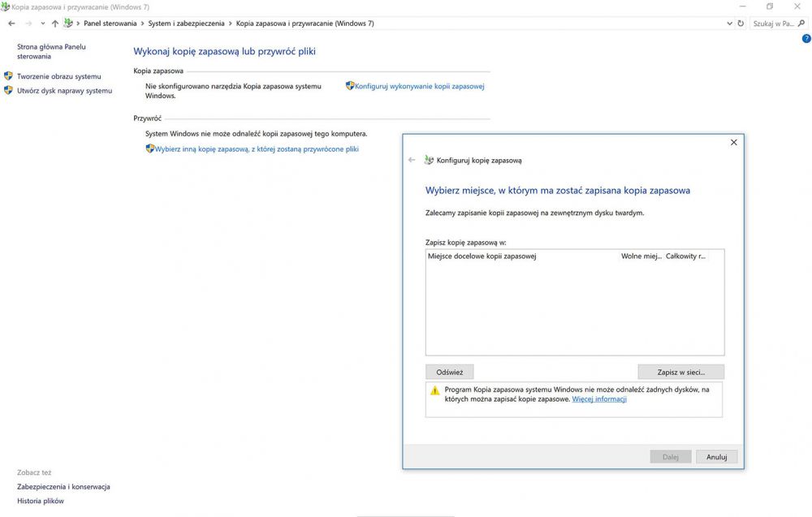Screen dimensions: 812x517
Task: Click the Dalej button
Action: click(x=671, y=457)
